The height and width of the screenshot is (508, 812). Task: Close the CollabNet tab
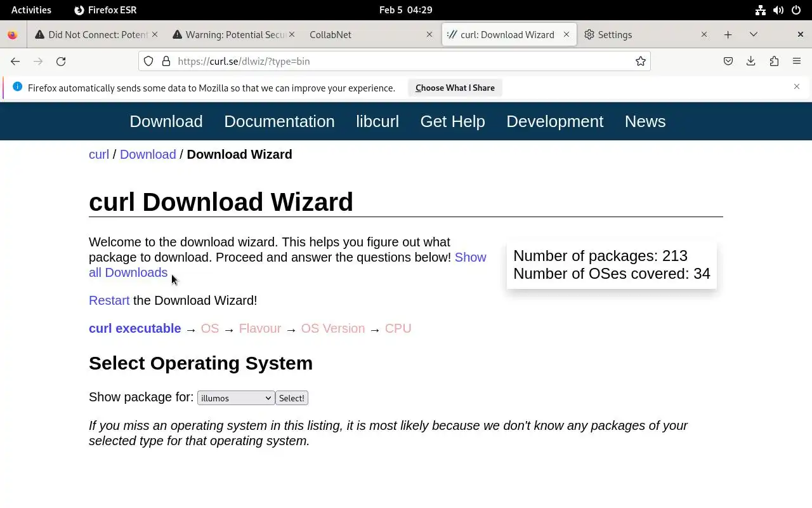pyautogui.click(x=429, y=34)
